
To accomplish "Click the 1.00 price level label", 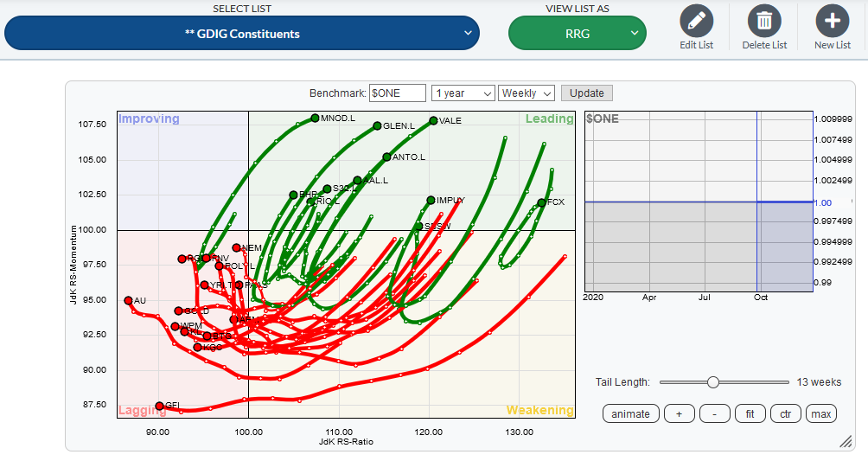I will click(x=822, y=202).
